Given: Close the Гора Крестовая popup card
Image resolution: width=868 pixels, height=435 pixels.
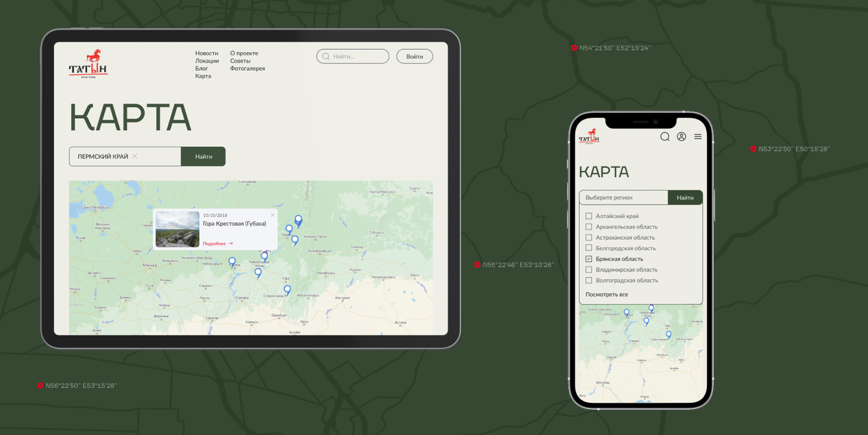Looking at the screenshot, I should 272,215.
